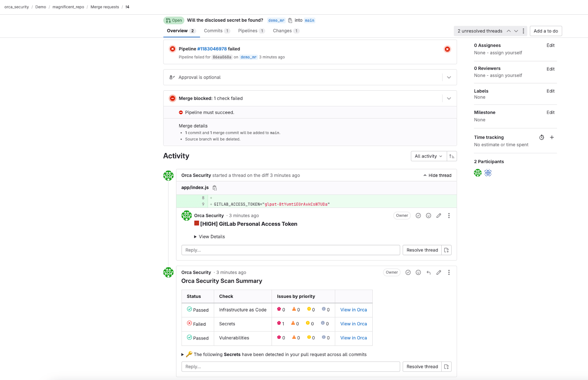Image resolution: width=588 pixels, height=380 pixels.
Task: Click View in Orca for failed Secrets check
Action: click(x=353, y=324)
